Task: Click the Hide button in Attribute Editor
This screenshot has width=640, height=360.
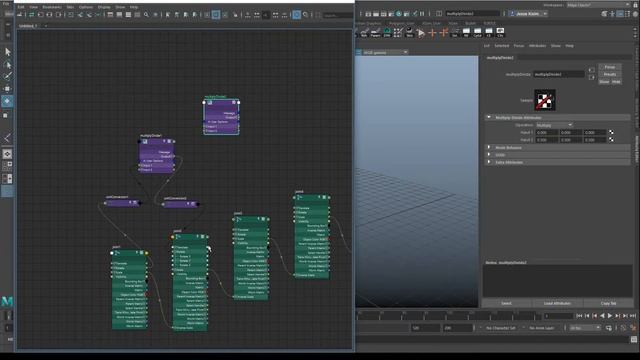Action: click(616, 82)
